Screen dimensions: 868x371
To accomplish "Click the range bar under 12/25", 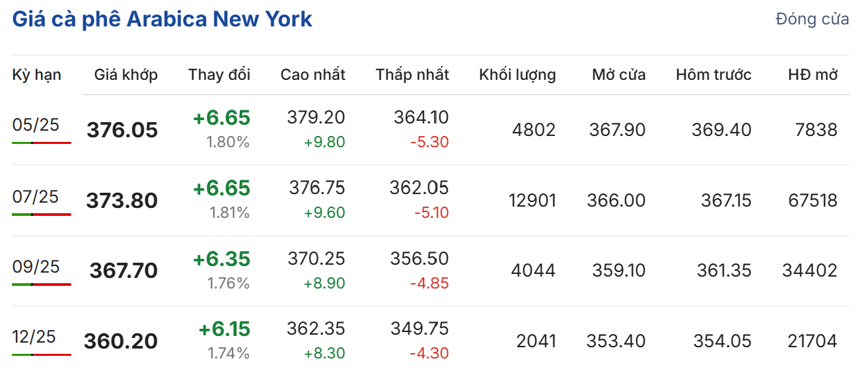I will [x=41, y=354].
